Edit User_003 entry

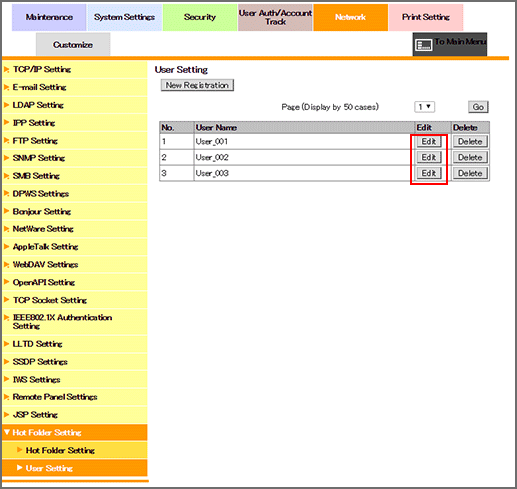coord(429,173)
